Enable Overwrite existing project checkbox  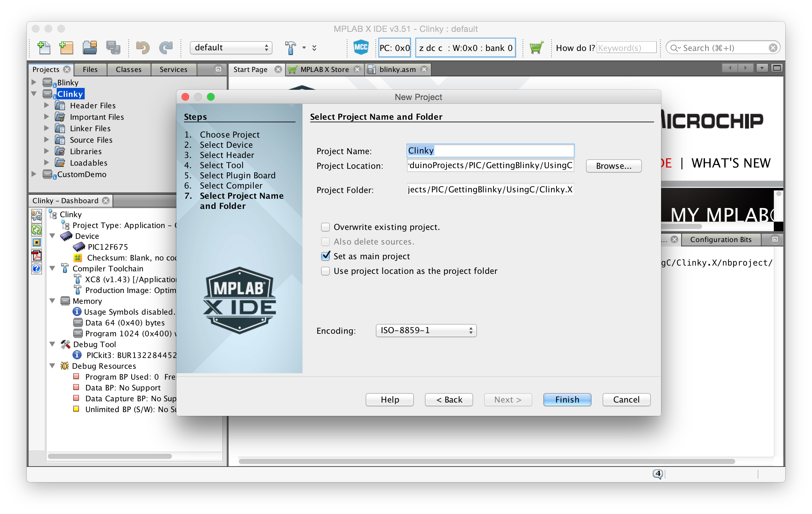[x=325, y=227]
